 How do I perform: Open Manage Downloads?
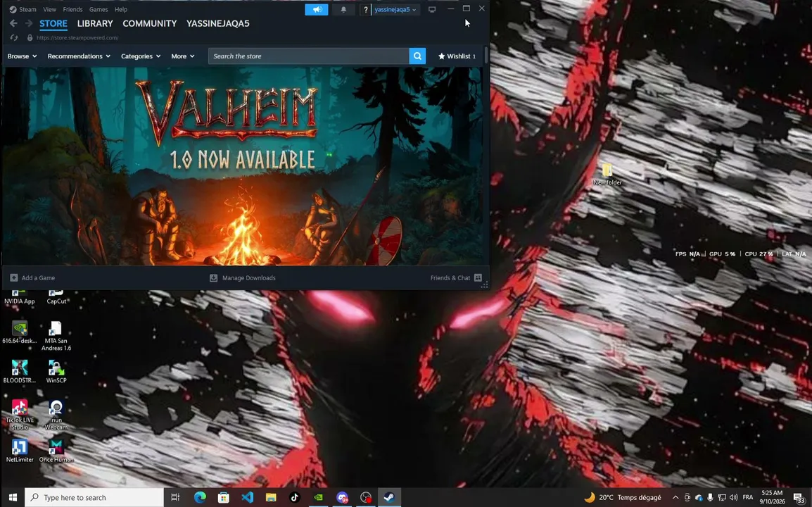point(242,278)
